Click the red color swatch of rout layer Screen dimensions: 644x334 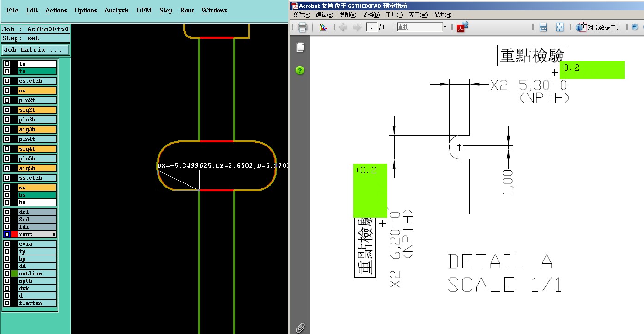(x=14, y=234)
